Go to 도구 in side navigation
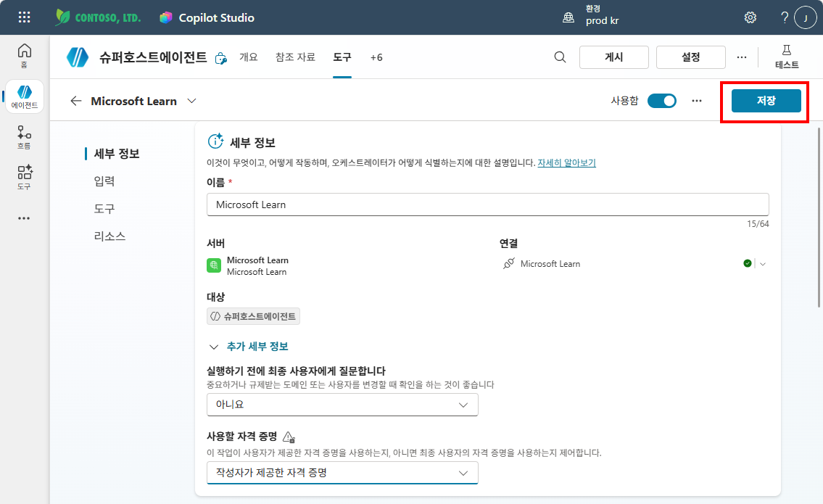The image size is (823, 504). pyautogui.click(x=104, y=209)
